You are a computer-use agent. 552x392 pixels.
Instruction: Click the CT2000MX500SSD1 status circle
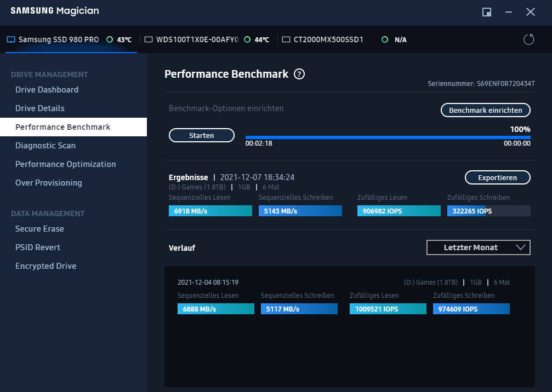385,39
